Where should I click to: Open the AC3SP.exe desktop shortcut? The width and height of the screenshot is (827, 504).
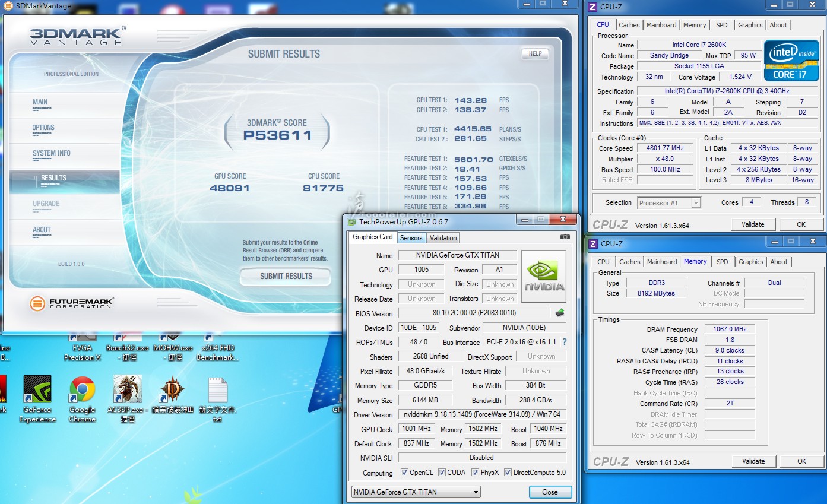pyautogui.click(x=128, y=399)
